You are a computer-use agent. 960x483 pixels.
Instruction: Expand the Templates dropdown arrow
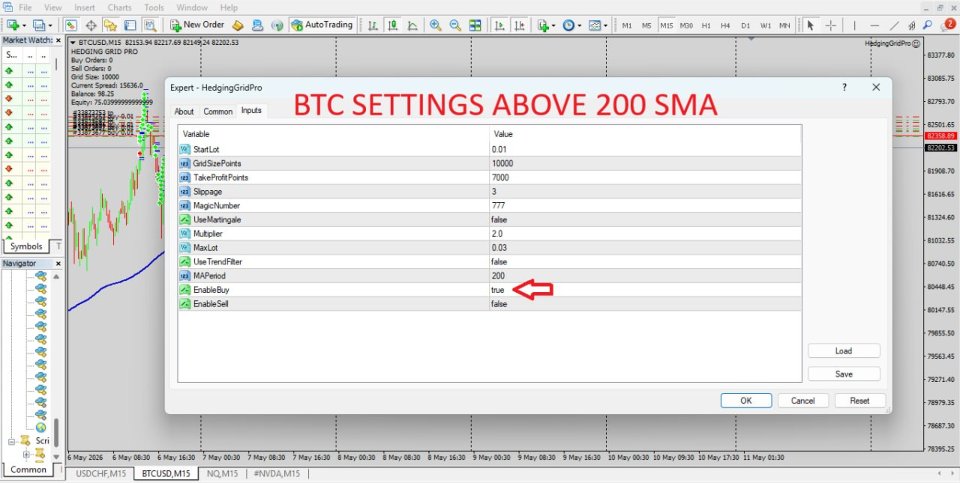tap(606, 26)
